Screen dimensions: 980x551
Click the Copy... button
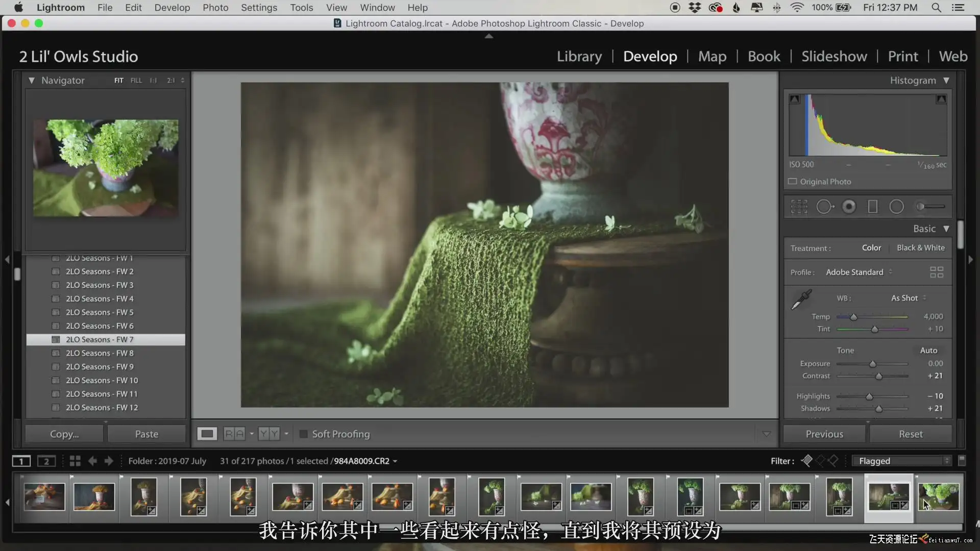[64, 434]
